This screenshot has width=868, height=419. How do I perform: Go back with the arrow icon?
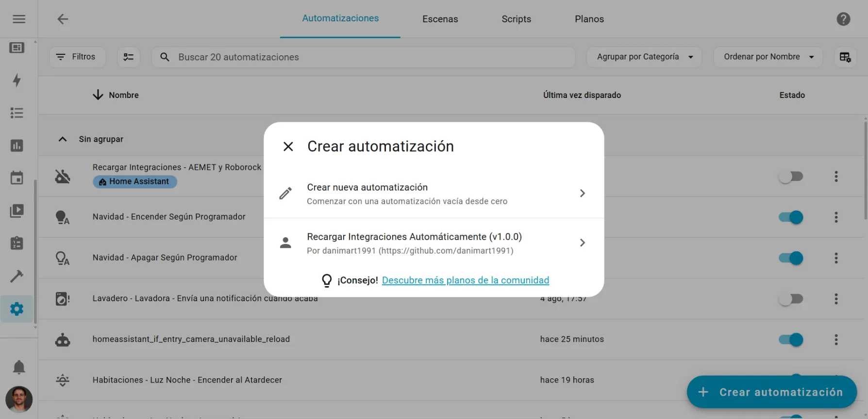63,19
